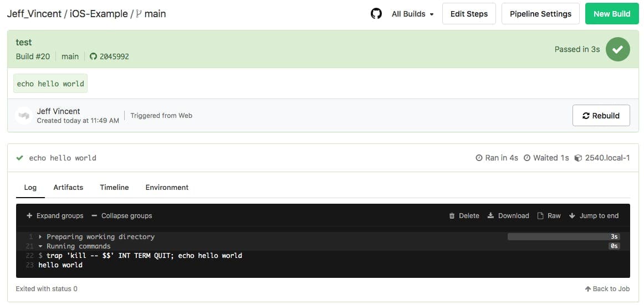
Task: Click the 'test' build title
Action: coord(24,42)
